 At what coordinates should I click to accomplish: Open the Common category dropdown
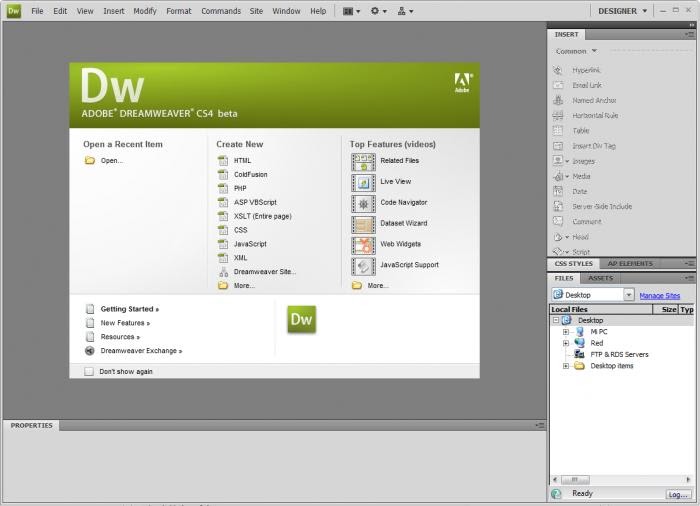pyautogui.click(x=576, y=51)
